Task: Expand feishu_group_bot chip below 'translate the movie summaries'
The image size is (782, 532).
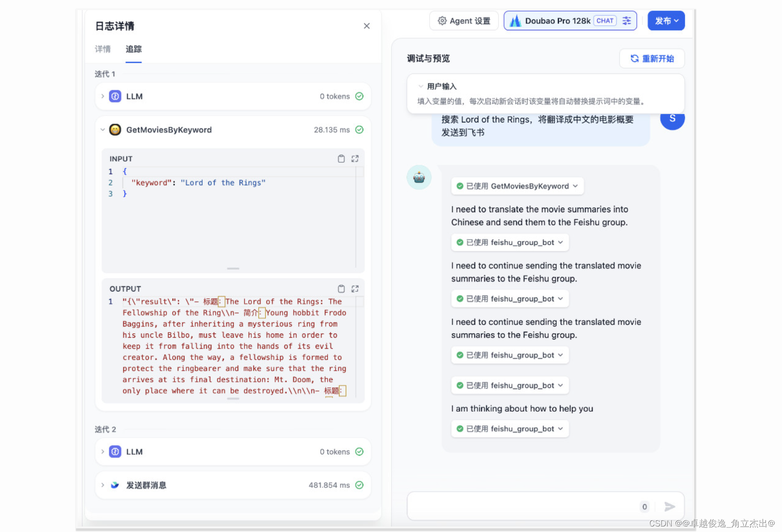Action: tap(510, 243)
